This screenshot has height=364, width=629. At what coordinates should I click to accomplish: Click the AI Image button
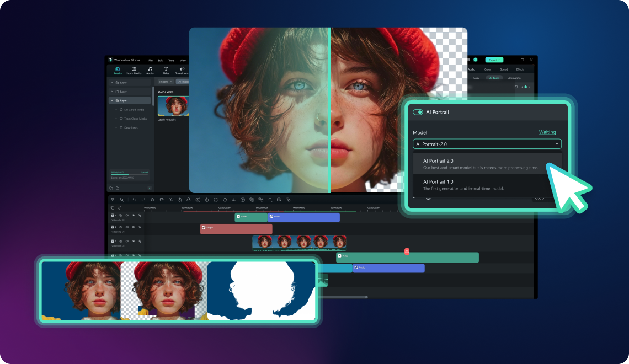click(183, 82)
